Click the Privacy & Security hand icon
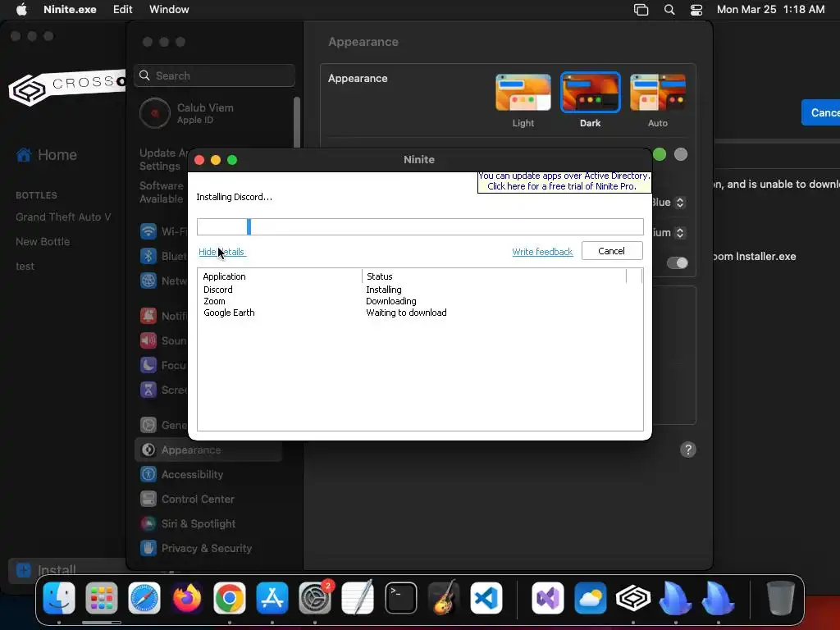Image resolution: width=840 pixels, height=630 pixels. pos(148,548)
